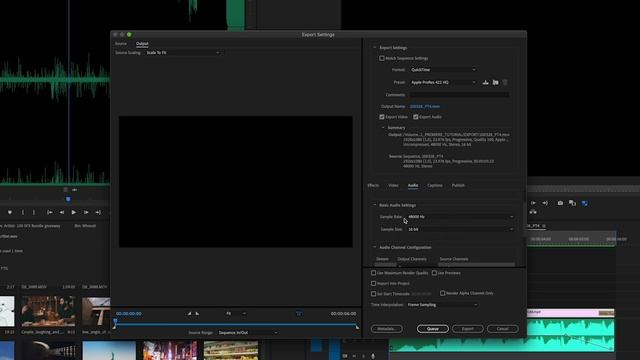Select the Audio tab
Screen dimensions: 640x360
[x=413, y=185]
